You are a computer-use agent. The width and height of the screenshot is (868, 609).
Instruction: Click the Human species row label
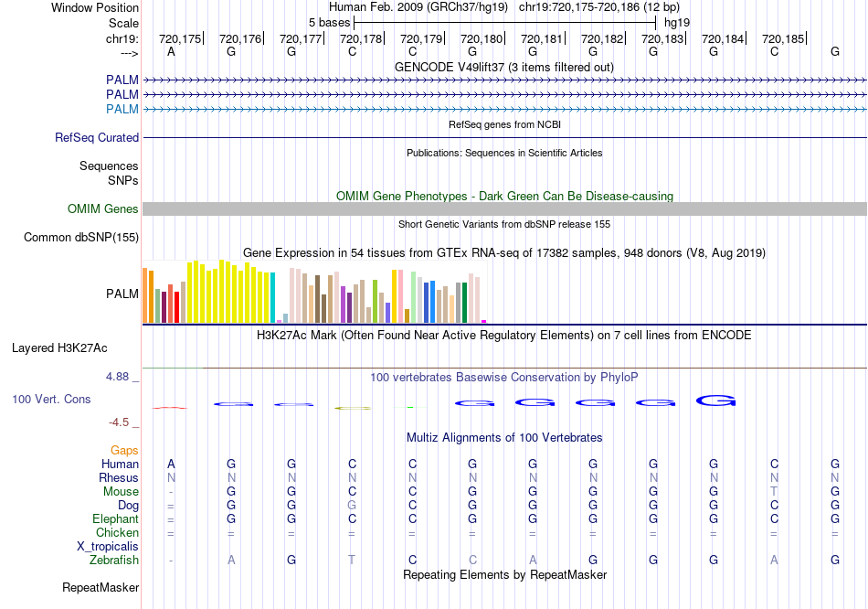pyautogui.click(x=120, y=464)
